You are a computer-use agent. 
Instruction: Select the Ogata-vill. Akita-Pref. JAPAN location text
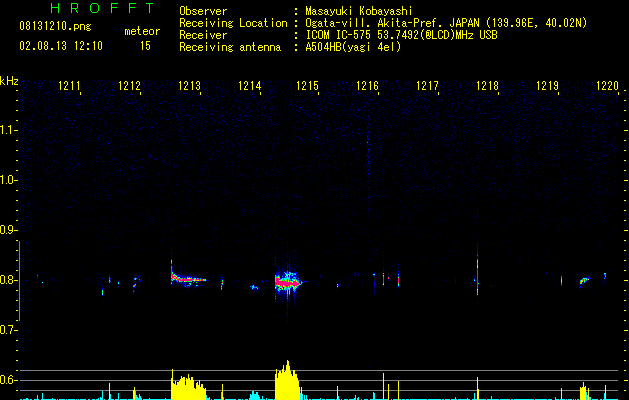click(x=446, y=23)
